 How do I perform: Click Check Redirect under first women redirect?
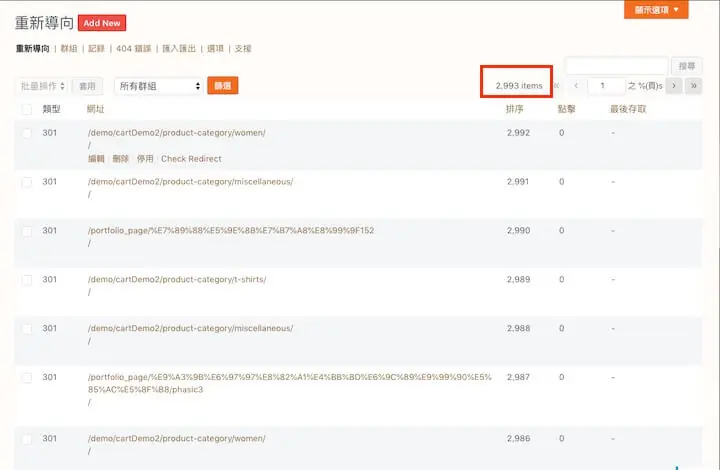click(x=191, y=159)
